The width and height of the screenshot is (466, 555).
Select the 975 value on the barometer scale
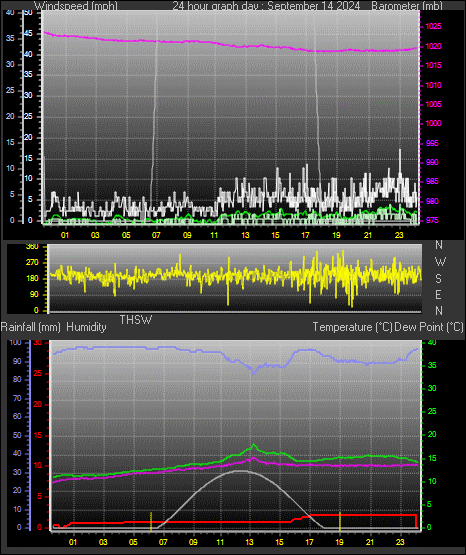[432, 221]
